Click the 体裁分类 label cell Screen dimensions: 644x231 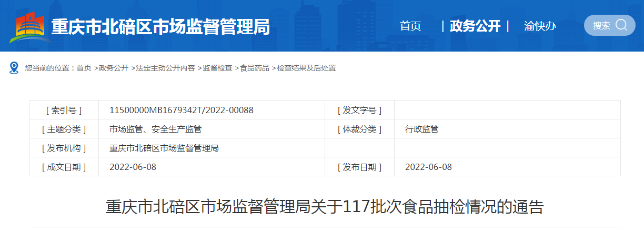[x=359, y=129]
